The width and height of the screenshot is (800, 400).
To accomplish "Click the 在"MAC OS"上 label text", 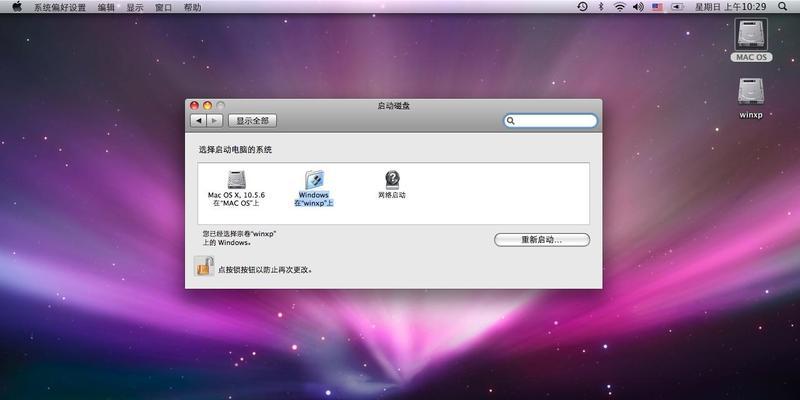I will click(236, 203).
